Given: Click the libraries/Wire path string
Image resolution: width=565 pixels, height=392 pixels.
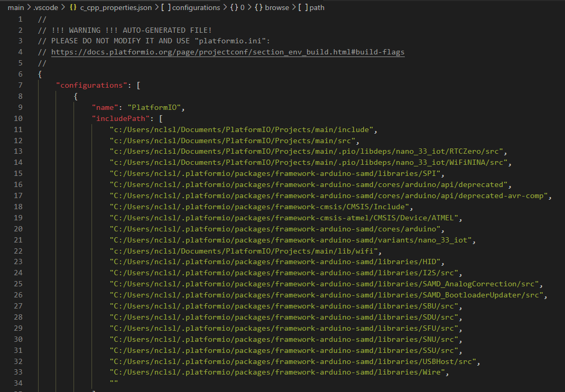Looking at the screenshot, I should (x=277, y=372).
